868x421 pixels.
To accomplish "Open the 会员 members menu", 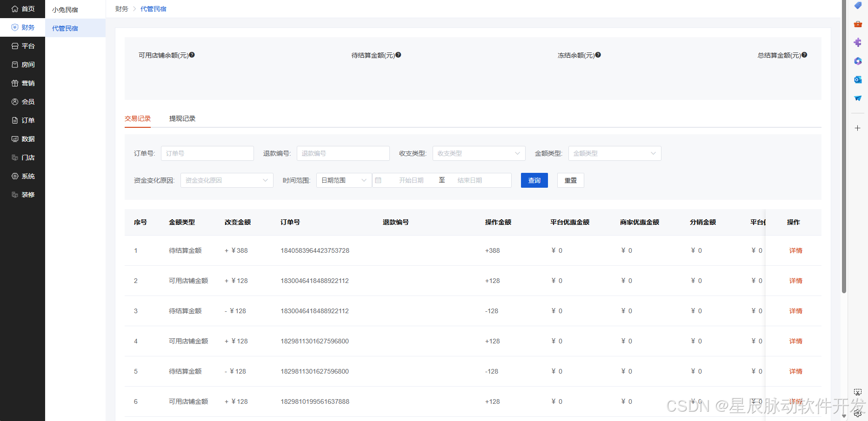I will pyautogui.click(x=22, y=102).
